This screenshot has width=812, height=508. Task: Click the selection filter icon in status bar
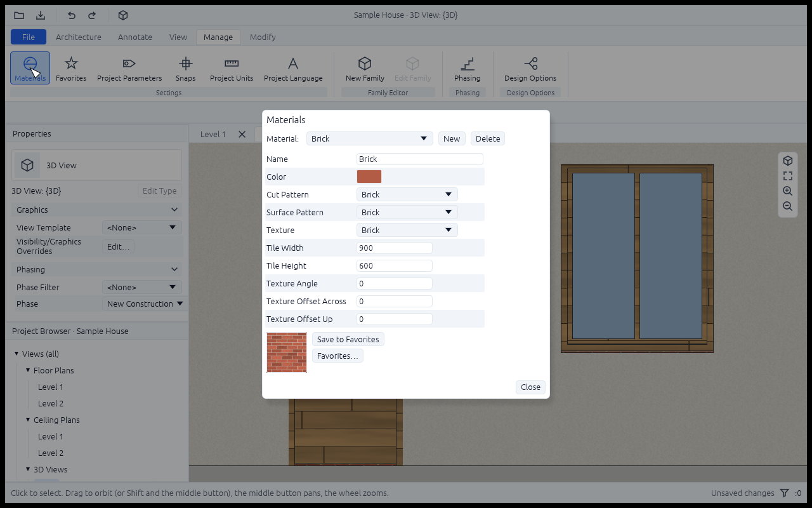coord(785,493)
